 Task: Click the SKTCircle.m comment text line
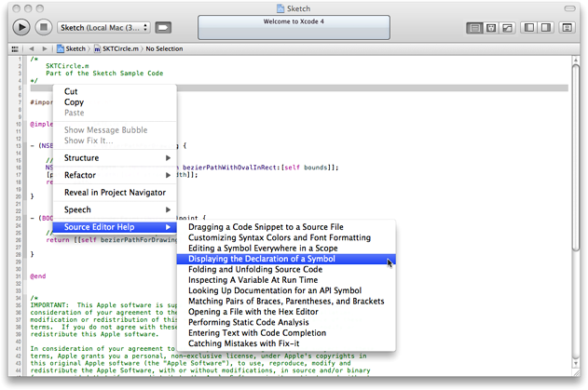tap(67, 66)
